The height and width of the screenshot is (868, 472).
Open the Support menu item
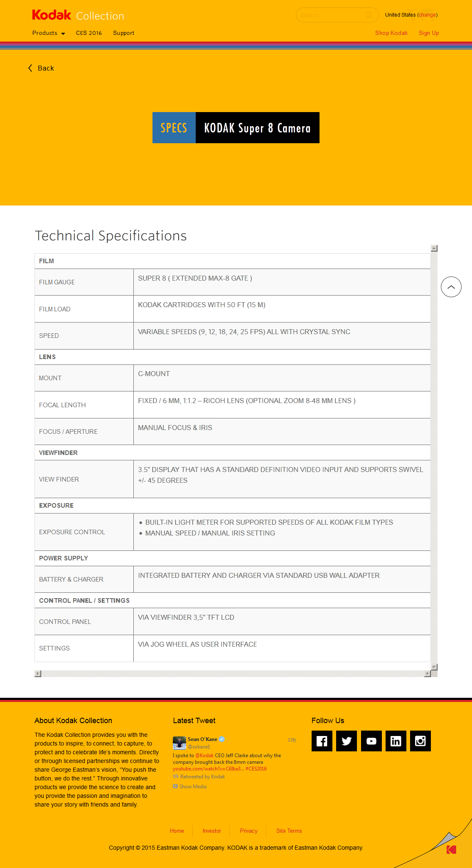[123, 33]
